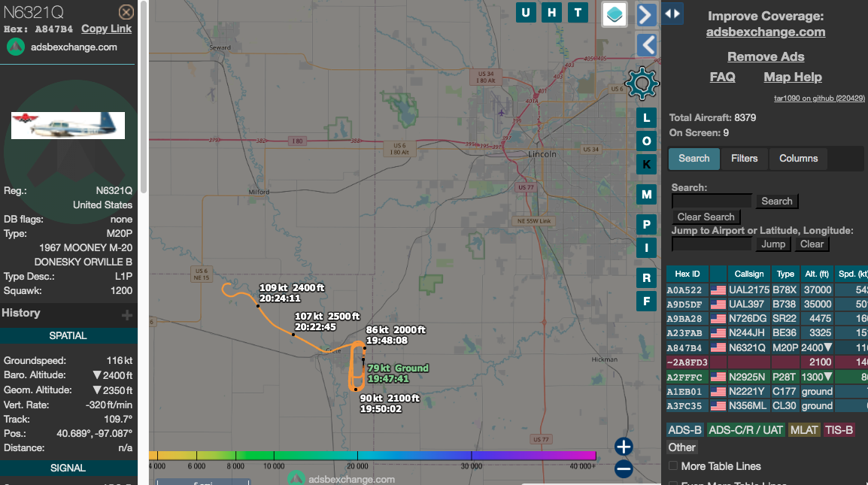This screenshot has height=485, width=868.
Task: Click the SIGNAL section header
Action: [x=68, y=468]
